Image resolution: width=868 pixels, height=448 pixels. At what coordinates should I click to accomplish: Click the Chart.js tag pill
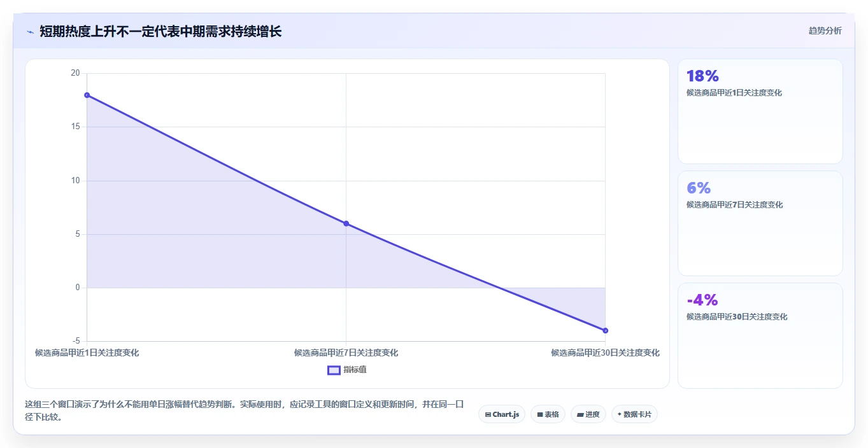502,414
